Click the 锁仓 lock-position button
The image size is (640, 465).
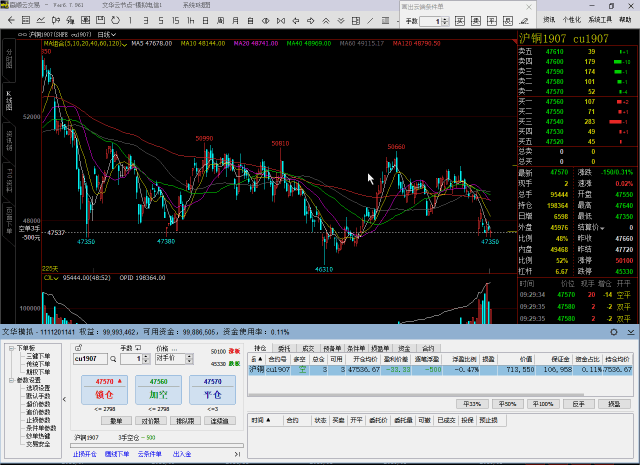tap(104, 390)
